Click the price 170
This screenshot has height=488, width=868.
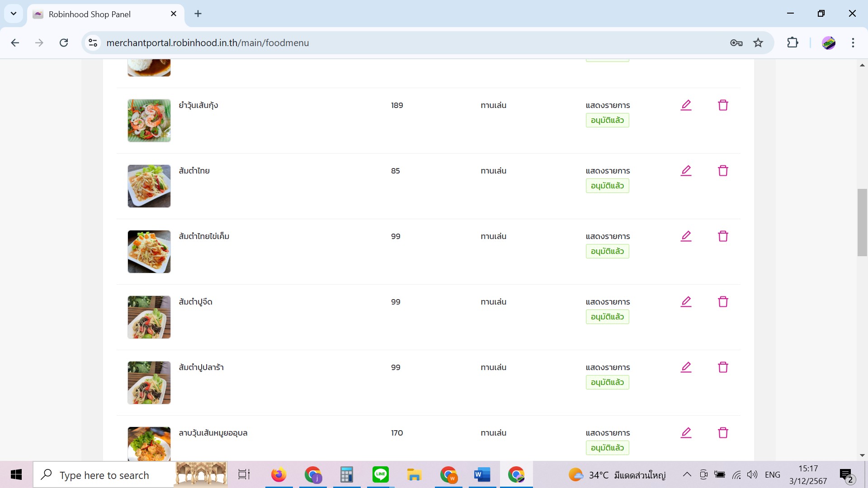pos(397,433)
